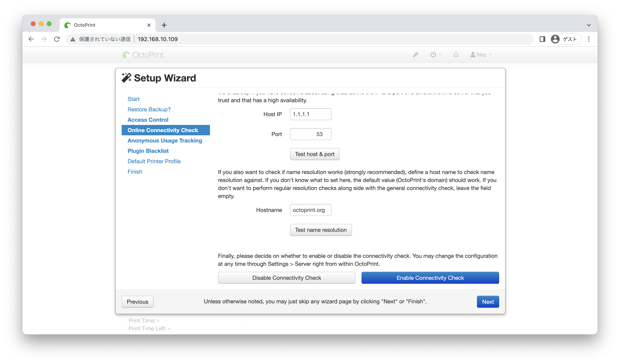The height and width of the screenshot is (364, 620).
Task: Click the Setup Wizard wand icon
Action: pyautogui.click(x=126, y=78)
